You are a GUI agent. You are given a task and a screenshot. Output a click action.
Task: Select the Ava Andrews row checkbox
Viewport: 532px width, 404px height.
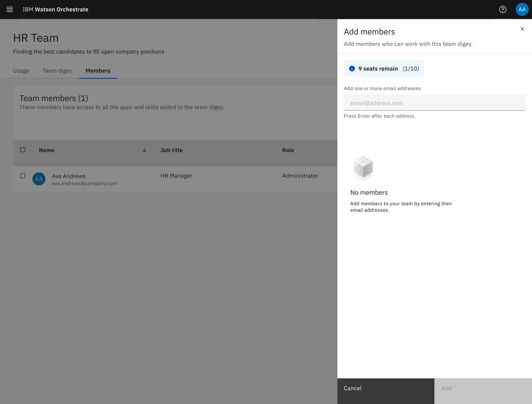coord(23,176)
